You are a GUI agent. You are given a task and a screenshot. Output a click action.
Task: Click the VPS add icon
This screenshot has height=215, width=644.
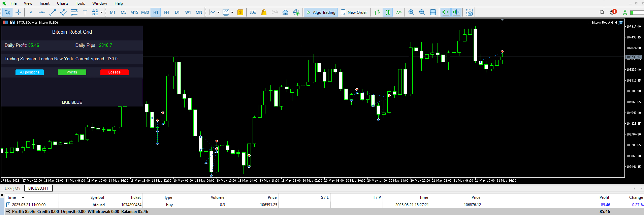[296, 12]
